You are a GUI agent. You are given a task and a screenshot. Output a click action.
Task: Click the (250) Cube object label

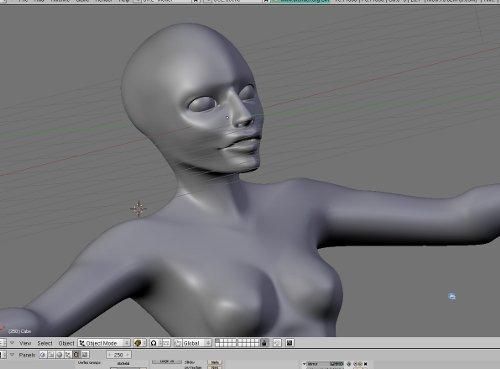(20, 331)
